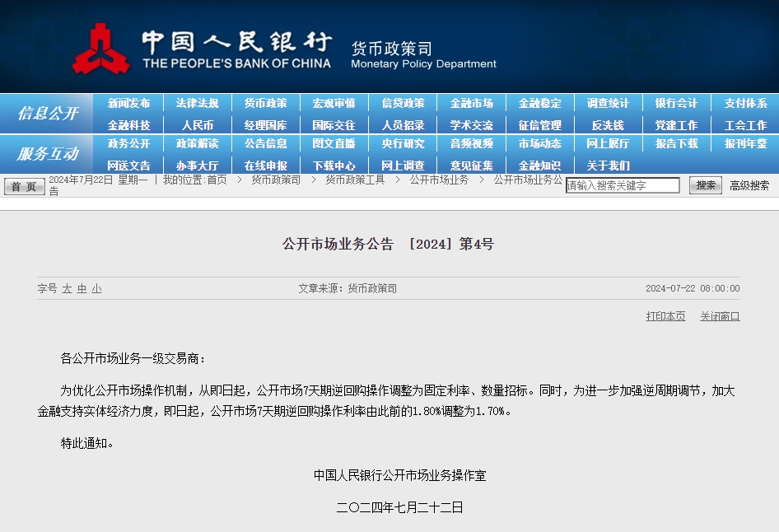The image size is (779, 532).
Task: Open the 新闻发布 menu item
Action: [128, 103]
